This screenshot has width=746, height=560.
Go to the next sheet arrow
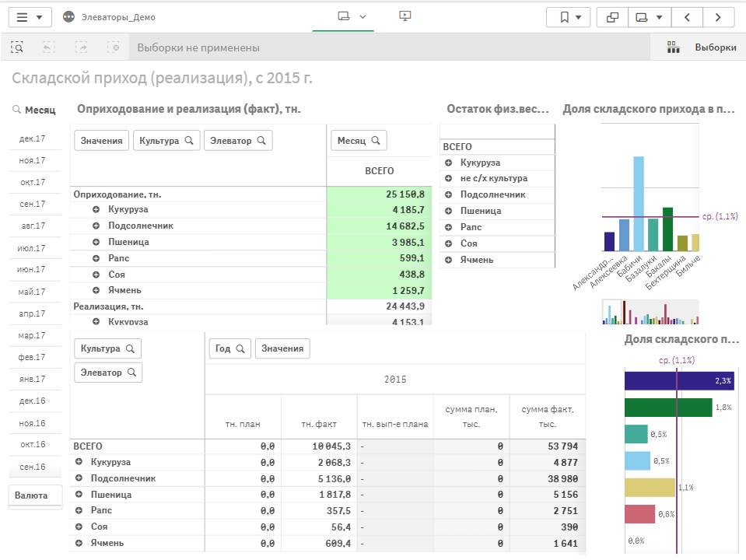click(x=718, y=17)
